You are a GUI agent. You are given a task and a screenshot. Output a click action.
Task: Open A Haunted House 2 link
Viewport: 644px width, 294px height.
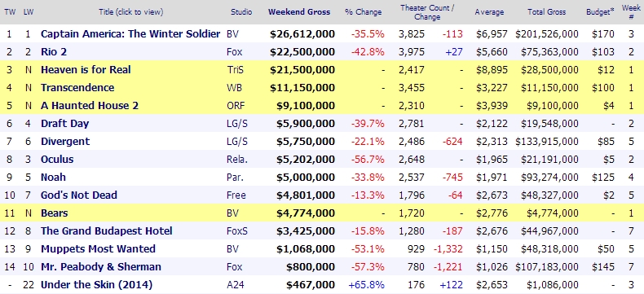90,106
